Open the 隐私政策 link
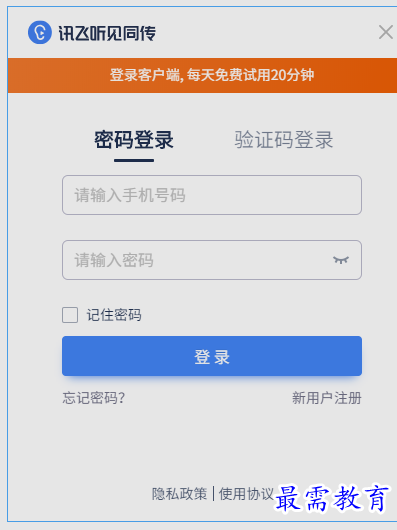397x530 pixels. click(x=179, y=494)
